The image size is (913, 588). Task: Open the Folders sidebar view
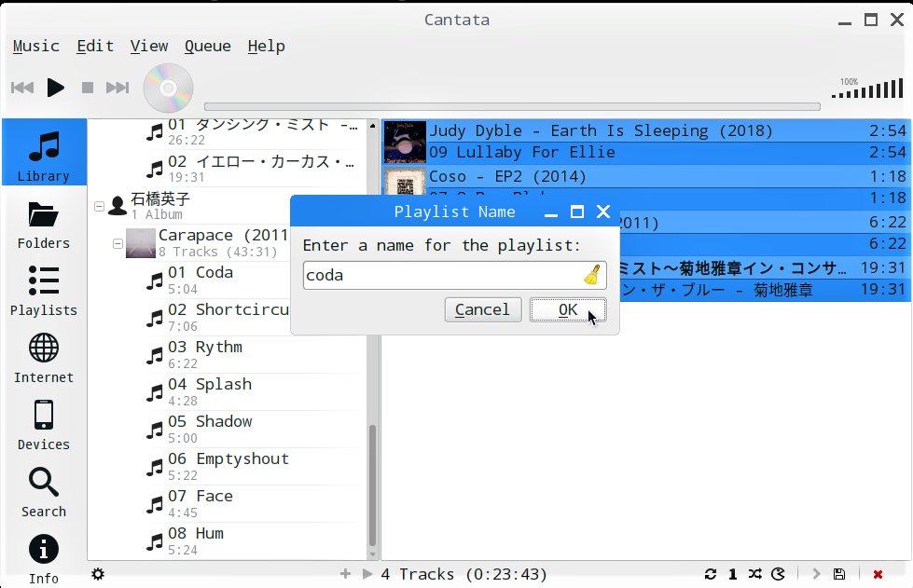[x=44, y=226]
